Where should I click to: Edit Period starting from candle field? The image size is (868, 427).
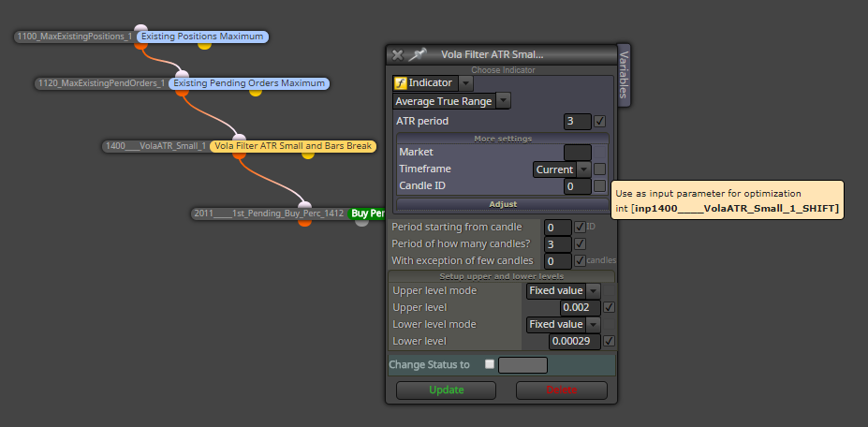pos(558,228)
